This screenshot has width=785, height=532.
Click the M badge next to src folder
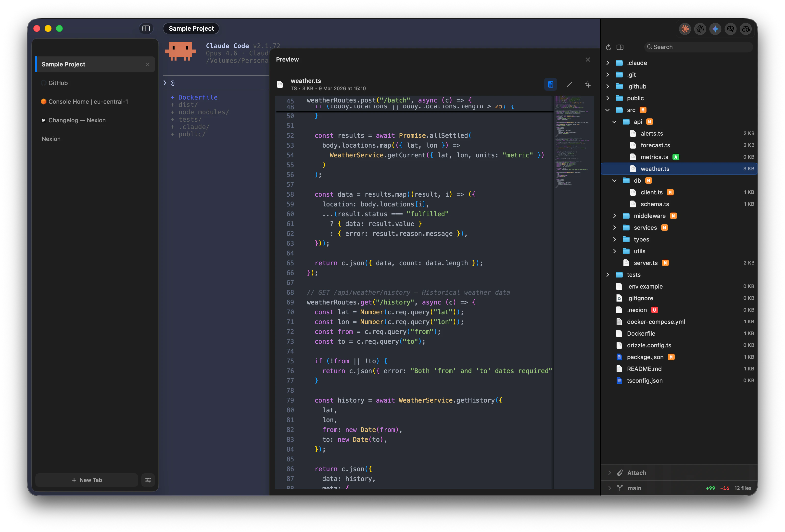643,110
